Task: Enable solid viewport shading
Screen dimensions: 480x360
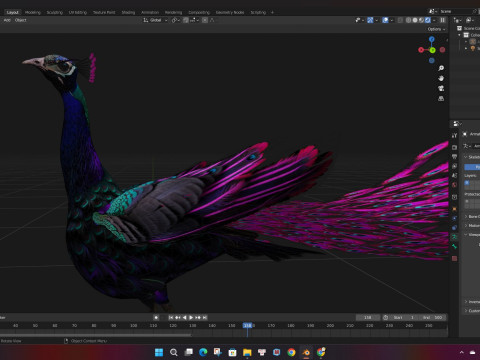Action: click(x=415, y=20)
